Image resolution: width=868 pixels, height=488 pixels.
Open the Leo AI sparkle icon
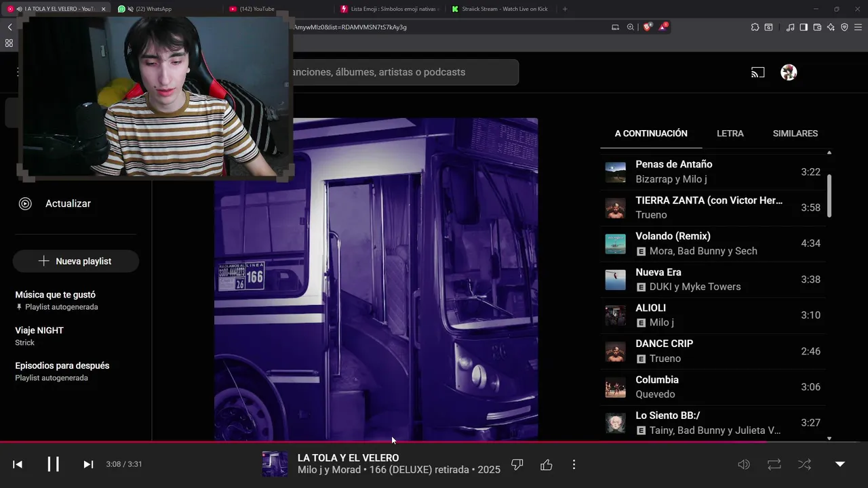click(831, 27)
